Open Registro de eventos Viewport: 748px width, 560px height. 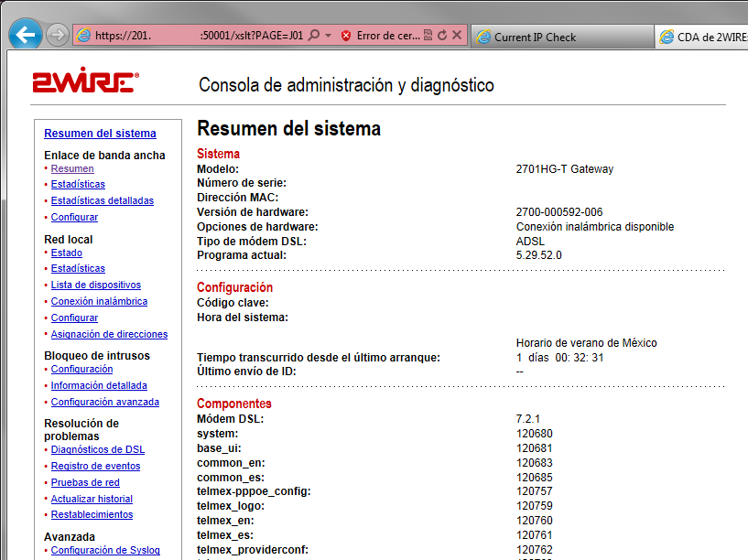point(94,466)
